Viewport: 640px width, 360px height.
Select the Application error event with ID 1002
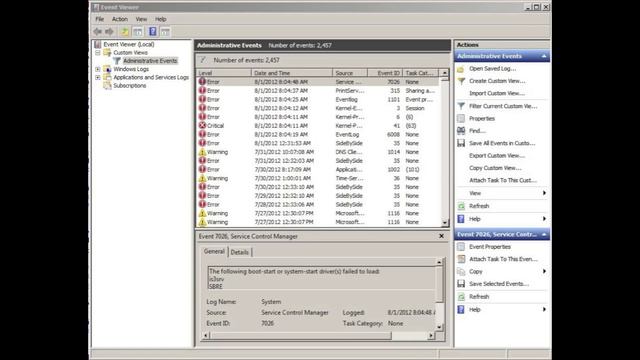tap(318, 169)
